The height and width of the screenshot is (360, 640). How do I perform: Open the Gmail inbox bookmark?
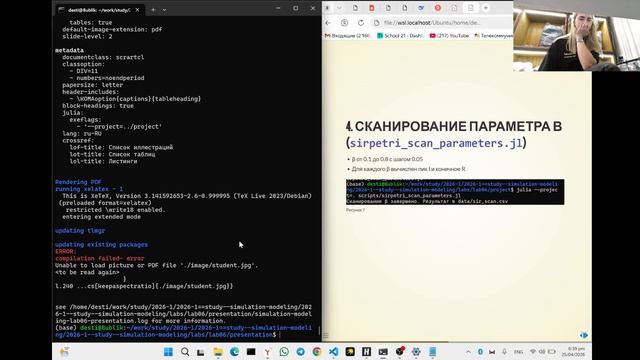[347, 36]
